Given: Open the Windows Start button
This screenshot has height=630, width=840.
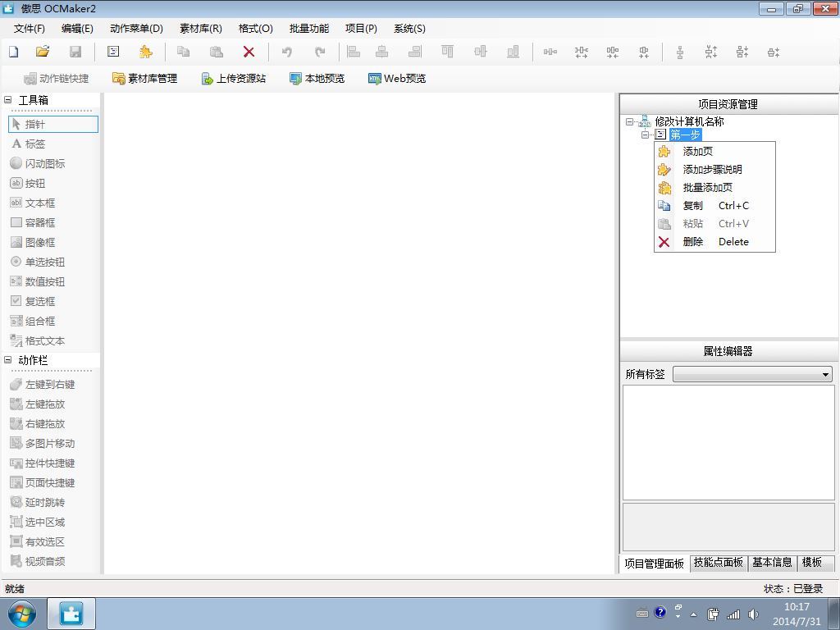Looking at the screenshot, I should point(21,614).
